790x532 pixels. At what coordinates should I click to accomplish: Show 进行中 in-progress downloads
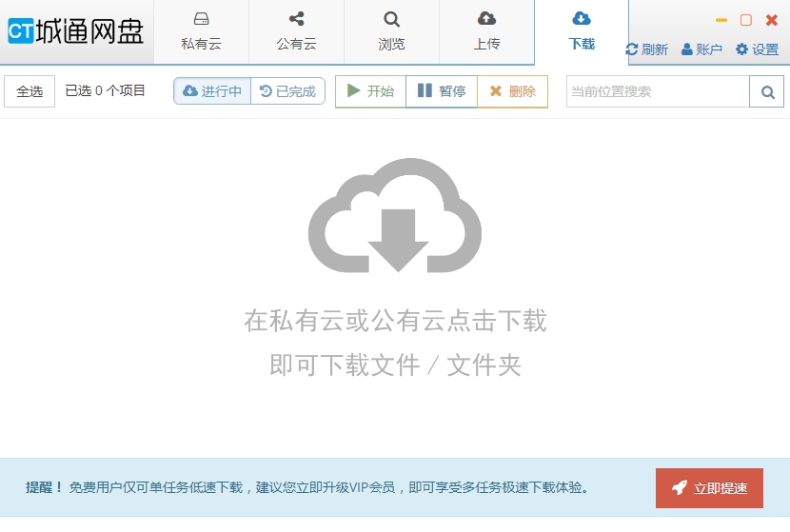212,91
